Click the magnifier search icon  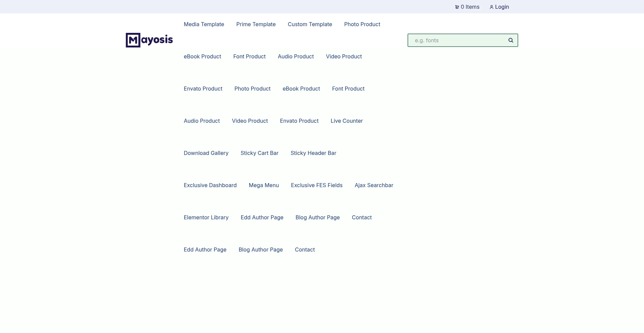point(511,40)
